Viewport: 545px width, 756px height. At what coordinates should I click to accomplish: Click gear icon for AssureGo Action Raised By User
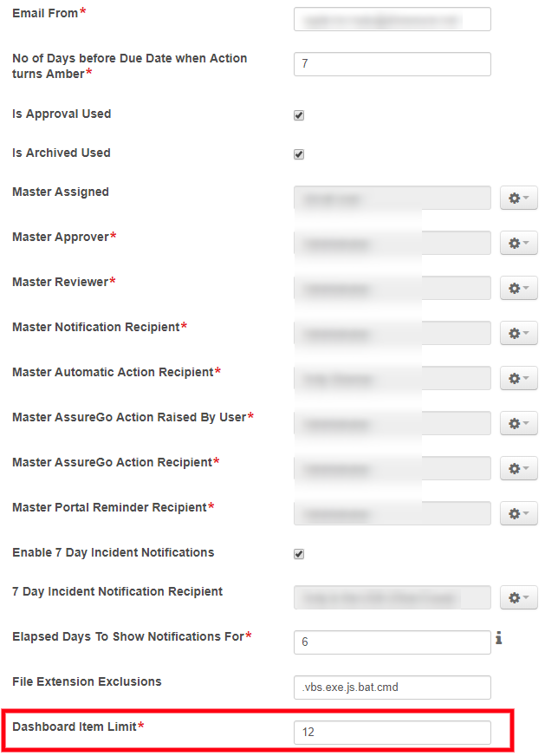click(x=518, y=424)
